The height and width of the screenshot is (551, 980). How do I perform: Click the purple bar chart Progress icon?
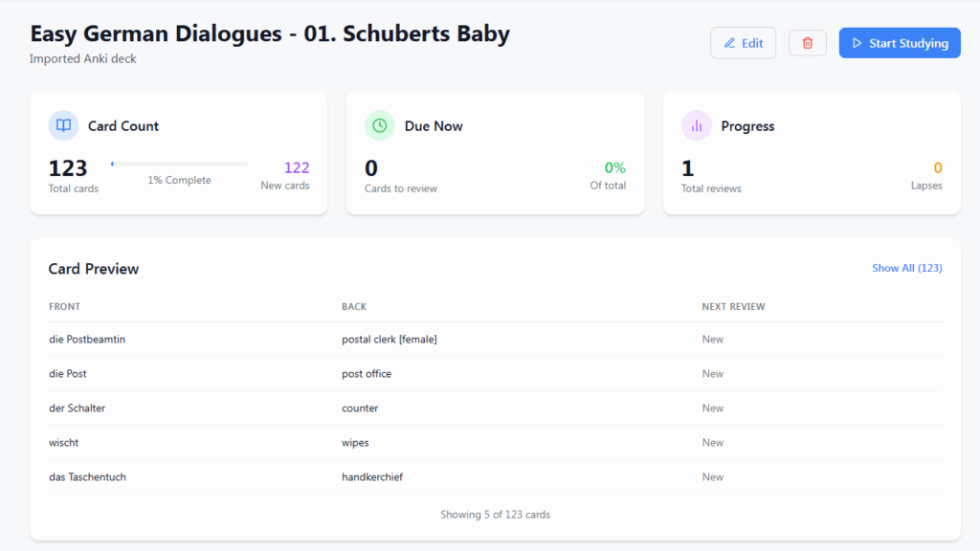(696, 125)
